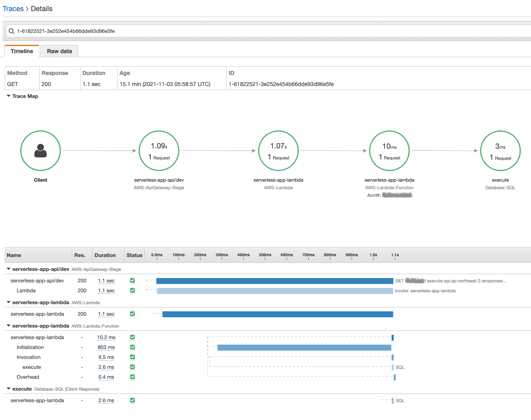Select the Overhead row name
Image resolution: width=531 pixels, height=420 pixels.
coord(28,377)
